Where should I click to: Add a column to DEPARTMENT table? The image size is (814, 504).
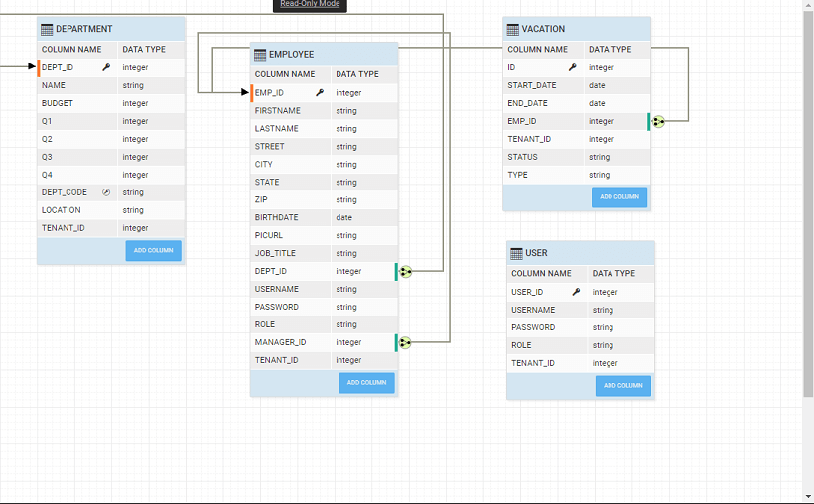click(x=153, y=251)
